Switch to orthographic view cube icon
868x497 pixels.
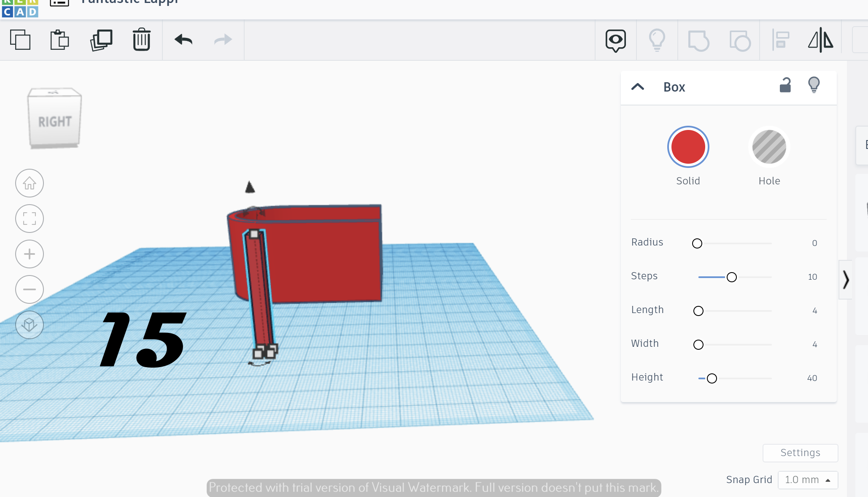30,324
